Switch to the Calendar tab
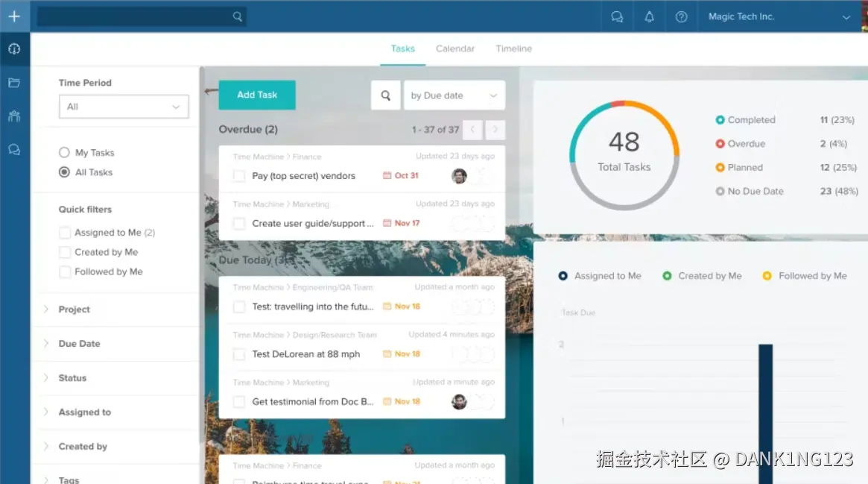This screenshot has width=868, height=484. (454, 48)
